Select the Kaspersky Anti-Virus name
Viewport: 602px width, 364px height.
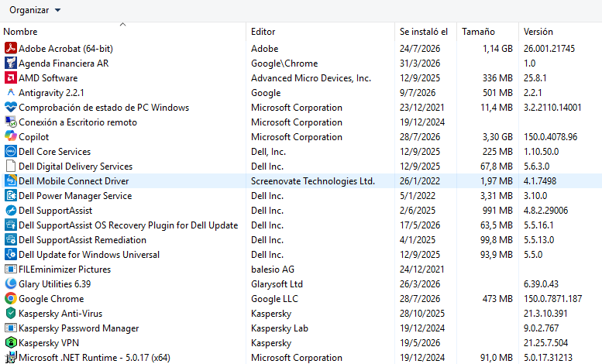click(x=60, y=314)
